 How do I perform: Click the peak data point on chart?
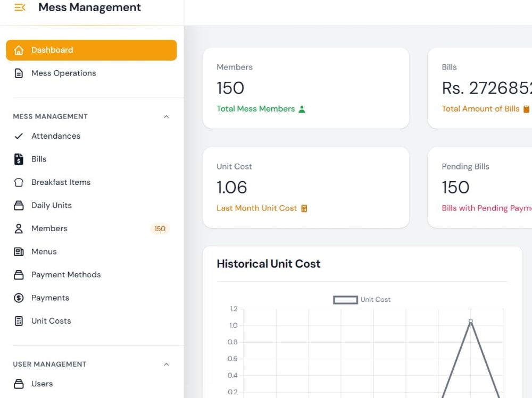click(471, 321)
